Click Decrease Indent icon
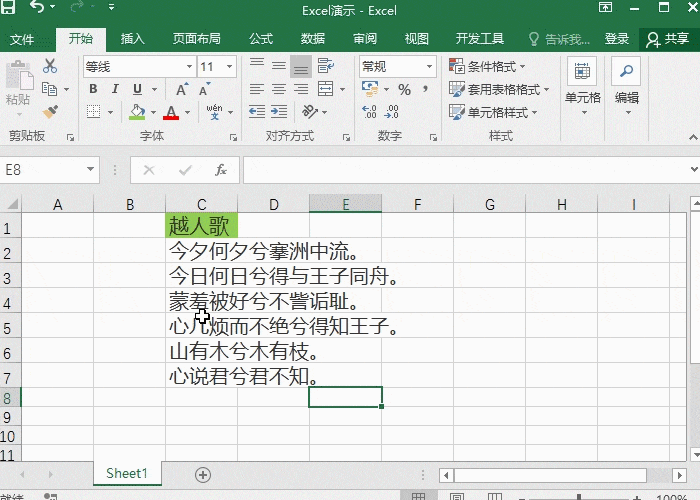Screen dimensions: 700x500 coord(257,112)
